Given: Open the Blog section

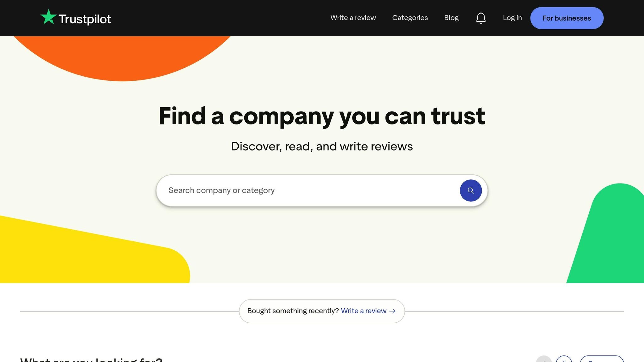Looking at the screenshot, I should [x=451, y=18].
